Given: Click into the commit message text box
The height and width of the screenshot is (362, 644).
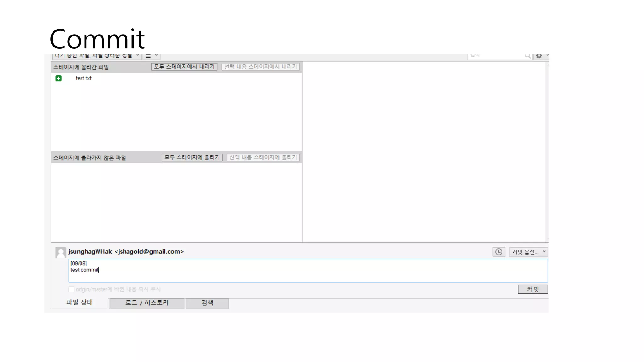Looking at the screenshot, I should (x=308, y=271).
